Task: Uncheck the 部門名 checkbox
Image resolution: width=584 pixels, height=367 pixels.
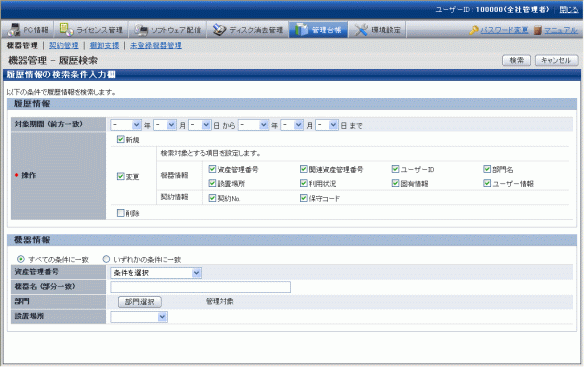Action: (x=487, y=169)
